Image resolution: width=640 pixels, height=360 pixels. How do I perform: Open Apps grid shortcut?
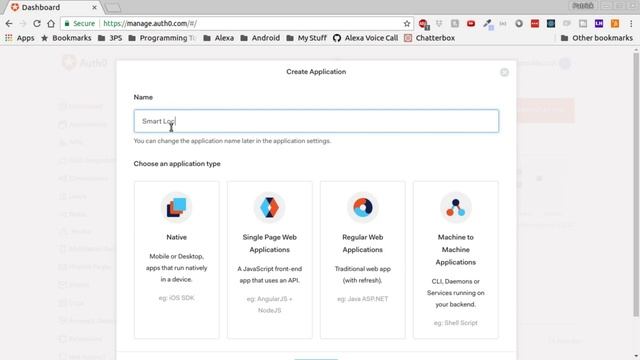[20, 38]
